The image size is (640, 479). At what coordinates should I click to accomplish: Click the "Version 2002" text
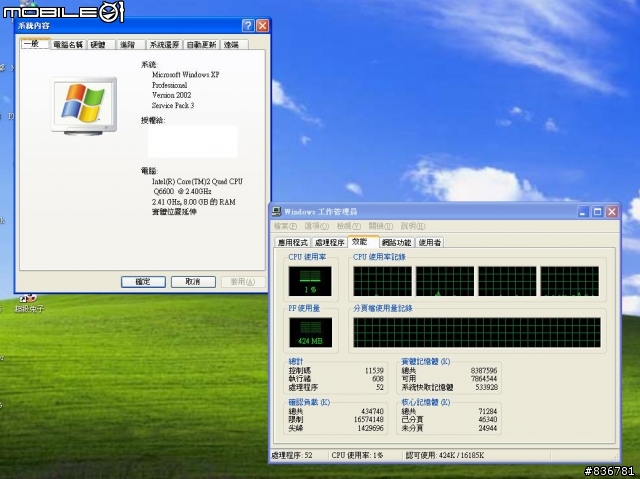[171, 95]
